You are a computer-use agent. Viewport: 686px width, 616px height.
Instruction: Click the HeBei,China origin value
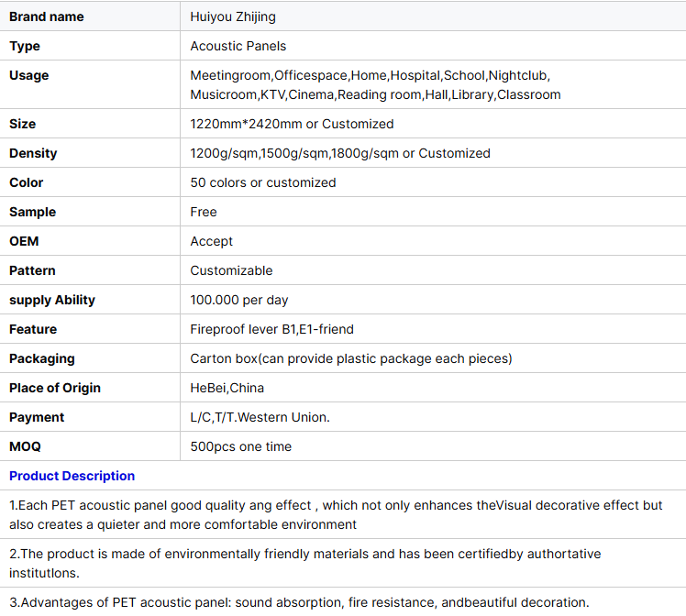coord(227,388)
